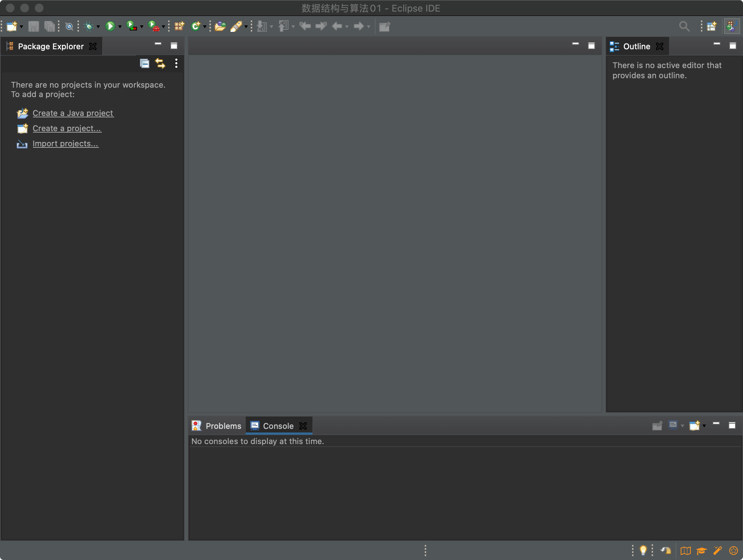Click the New wizard icon
The image size is (743, 560).
[x=12, y=26]
